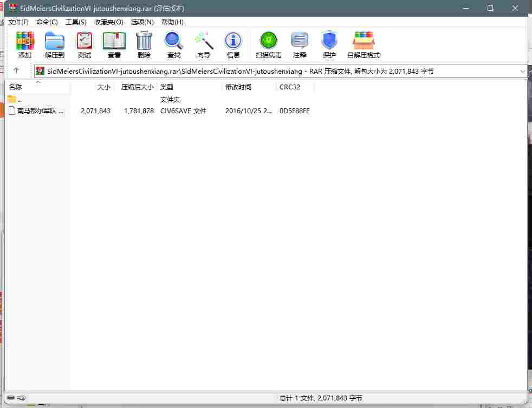
Task: Select the parent folder '..' entry
Action: point(15,100)
